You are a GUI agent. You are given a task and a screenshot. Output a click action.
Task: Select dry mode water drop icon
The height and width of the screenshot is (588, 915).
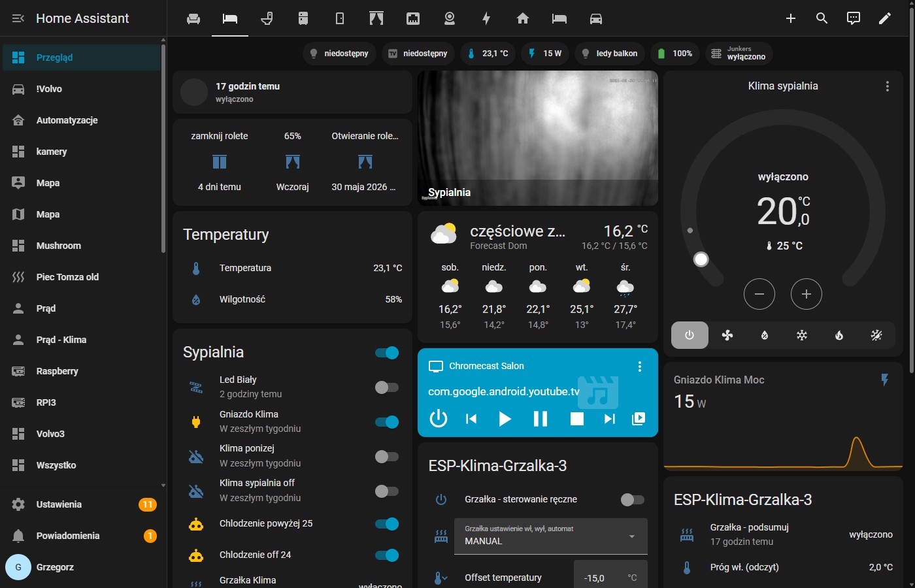click(x=765, y=335)
